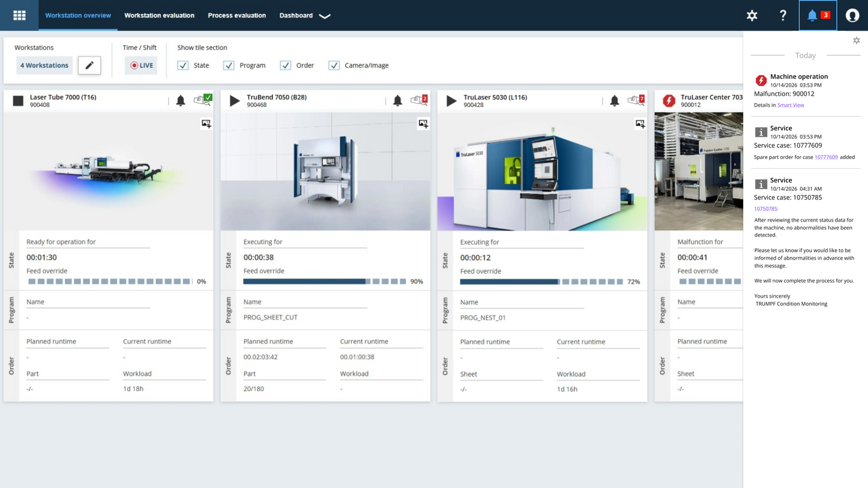Click the TruLaser 5030 machine image
The width and height of the screenshot is (868, 488).
pos(542,172)
